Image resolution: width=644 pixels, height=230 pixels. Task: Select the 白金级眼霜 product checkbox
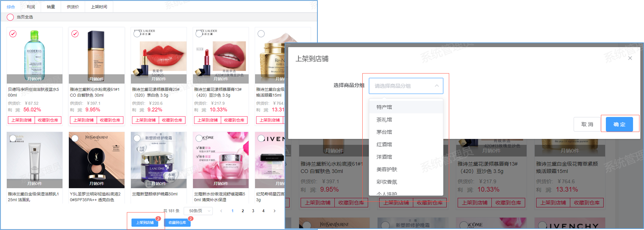tap(261, 34)
